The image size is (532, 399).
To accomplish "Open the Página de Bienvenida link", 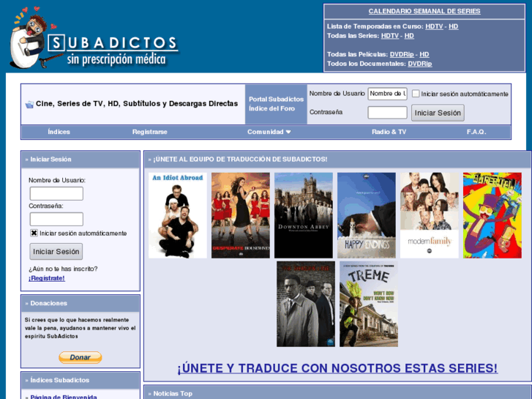I will (64, 397).
